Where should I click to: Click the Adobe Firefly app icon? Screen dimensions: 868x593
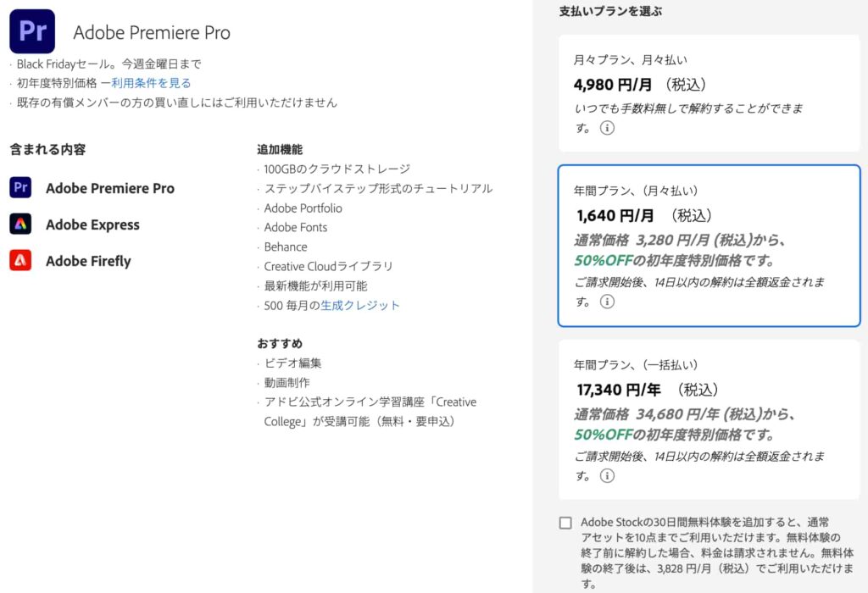(20, 261)
